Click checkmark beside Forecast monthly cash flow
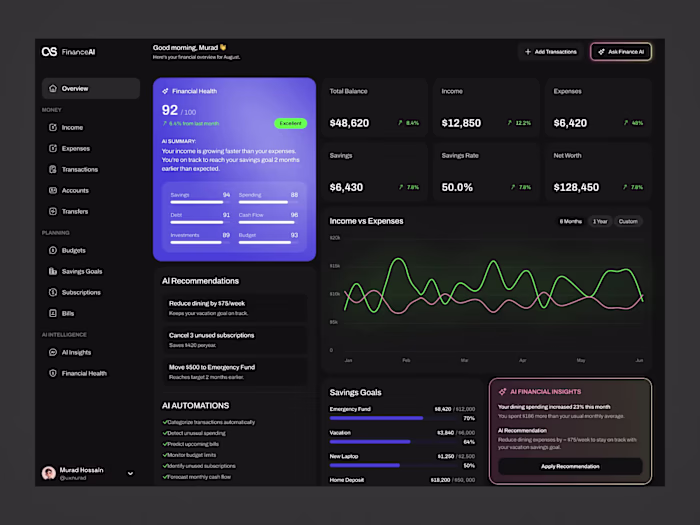700x525 pixels. (165, 477)
